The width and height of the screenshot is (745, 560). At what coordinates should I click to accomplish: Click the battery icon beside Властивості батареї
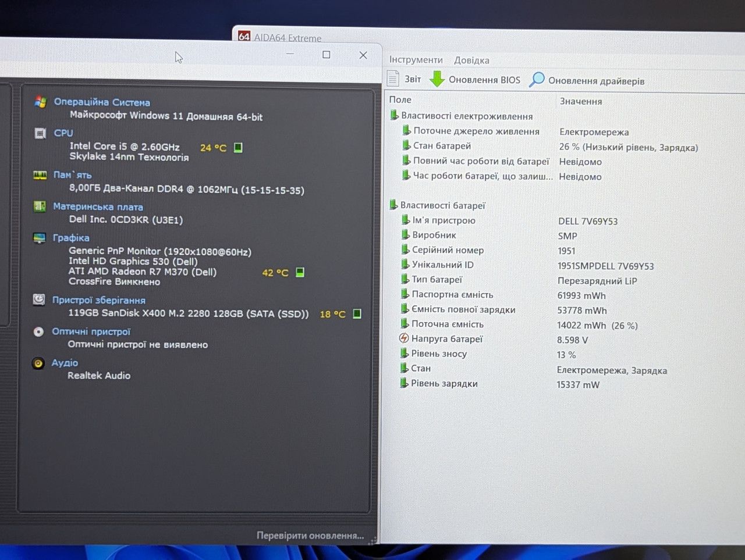point(393,205)
